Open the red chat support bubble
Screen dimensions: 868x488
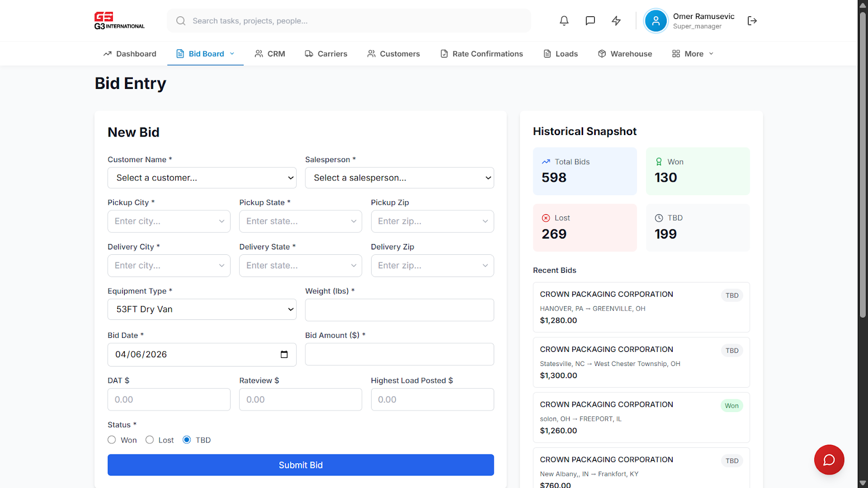pos(829,460)
